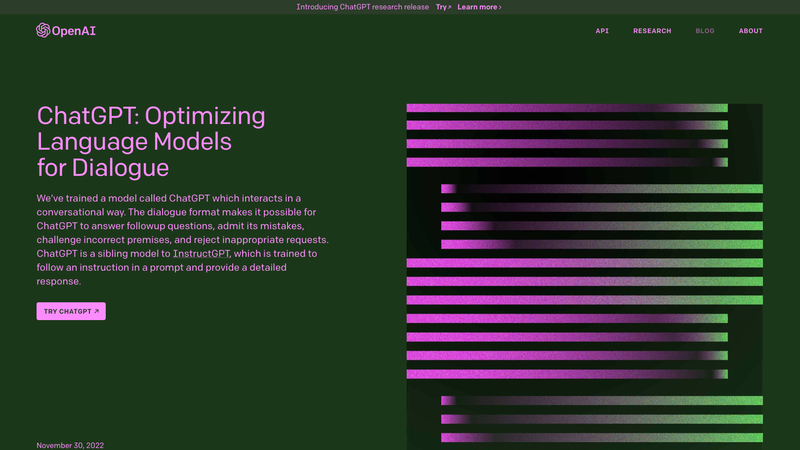This screenshot has width=800, height=450.
Task: Follow the InstructGPT link in the paragraph
Action: [201, 254]
